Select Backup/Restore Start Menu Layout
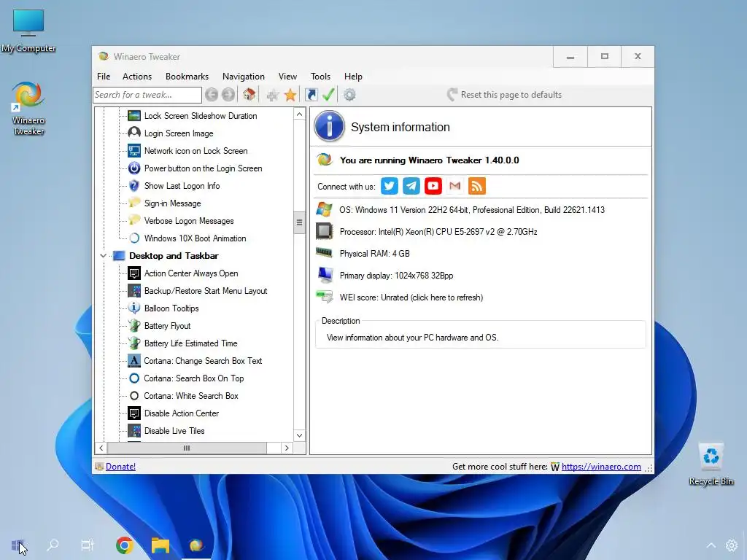Screen dimensions: 747x560 click(205, 291)
